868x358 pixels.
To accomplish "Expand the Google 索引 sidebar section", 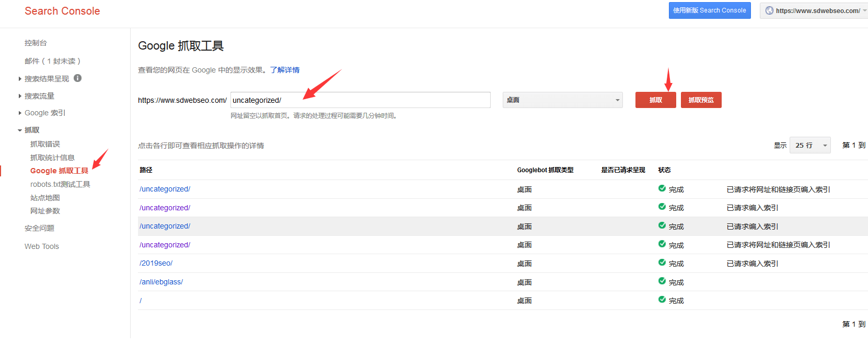I will (20, 113).
